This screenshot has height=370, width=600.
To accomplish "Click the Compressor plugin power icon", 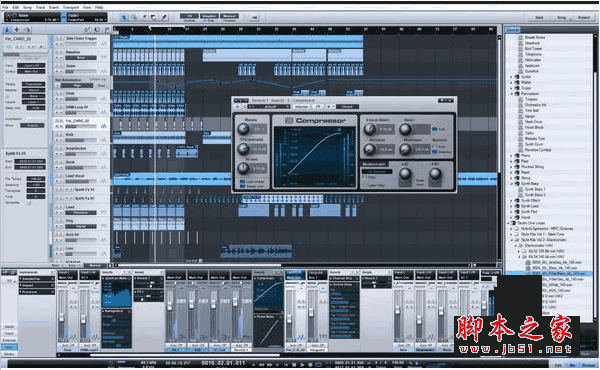I will pyautogui.click(x=238, y=106).
